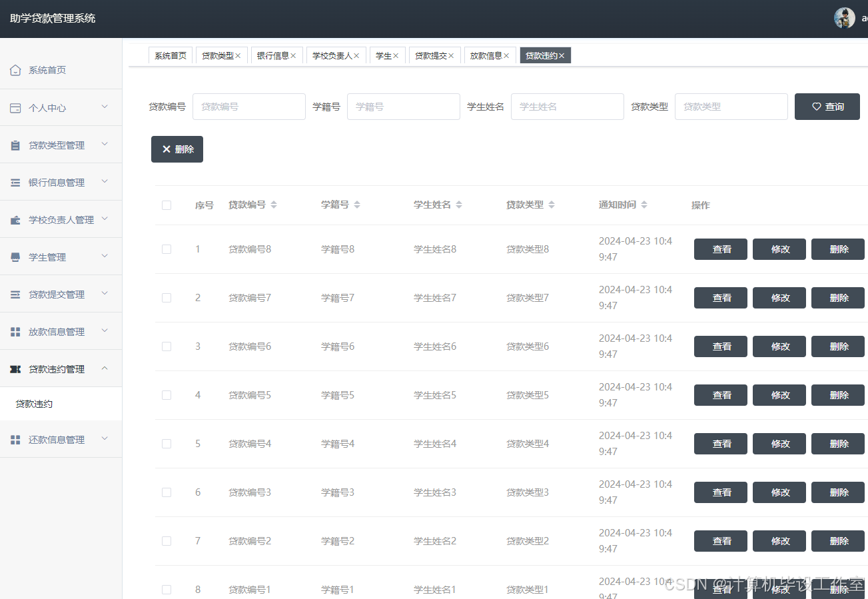Click the user avatar in the header

[x=845, y=18]
